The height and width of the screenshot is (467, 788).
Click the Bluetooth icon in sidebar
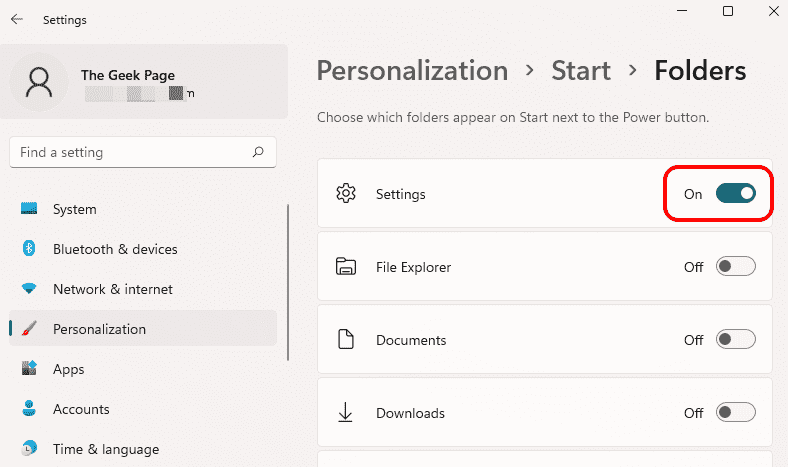click(x=29, y=248)
